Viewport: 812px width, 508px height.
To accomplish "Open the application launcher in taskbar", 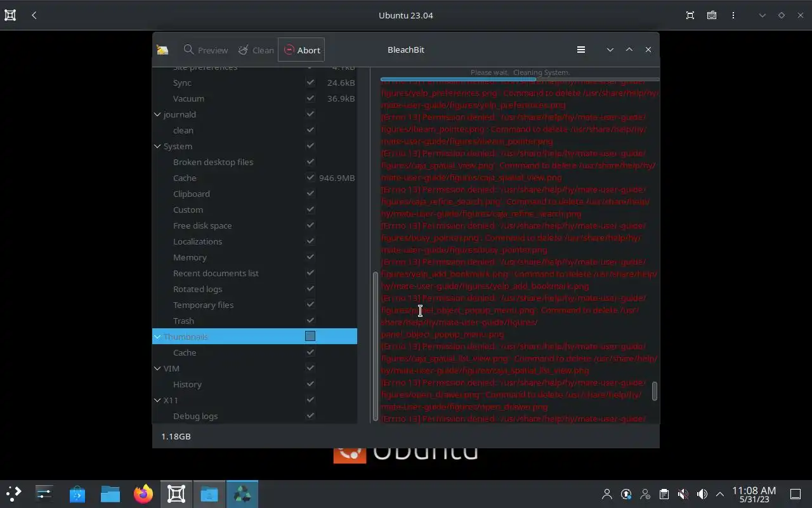I will point(14,493).
